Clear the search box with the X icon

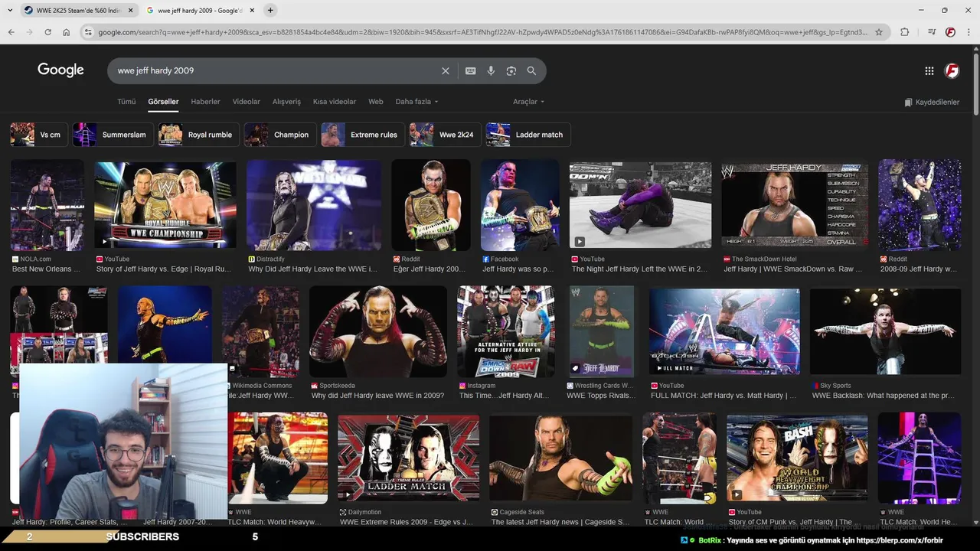pos(446,70)
